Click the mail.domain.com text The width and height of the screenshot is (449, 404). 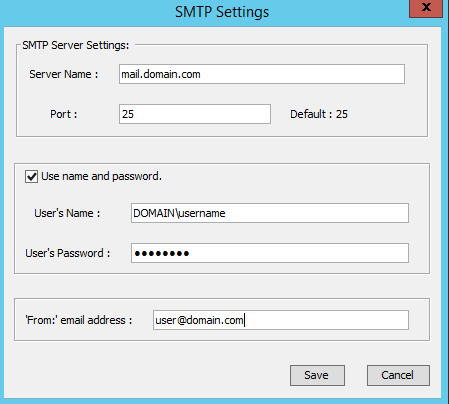(161, 74)
